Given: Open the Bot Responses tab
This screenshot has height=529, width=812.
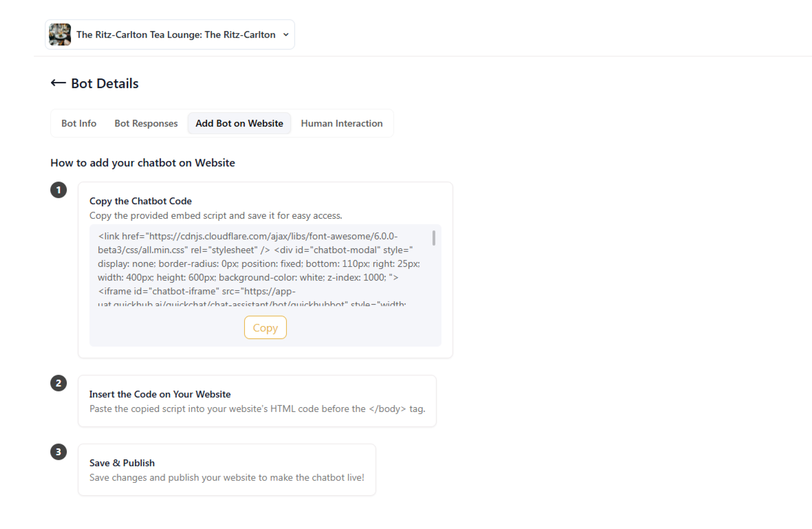Looking at the screenshot, I should 146,123.
